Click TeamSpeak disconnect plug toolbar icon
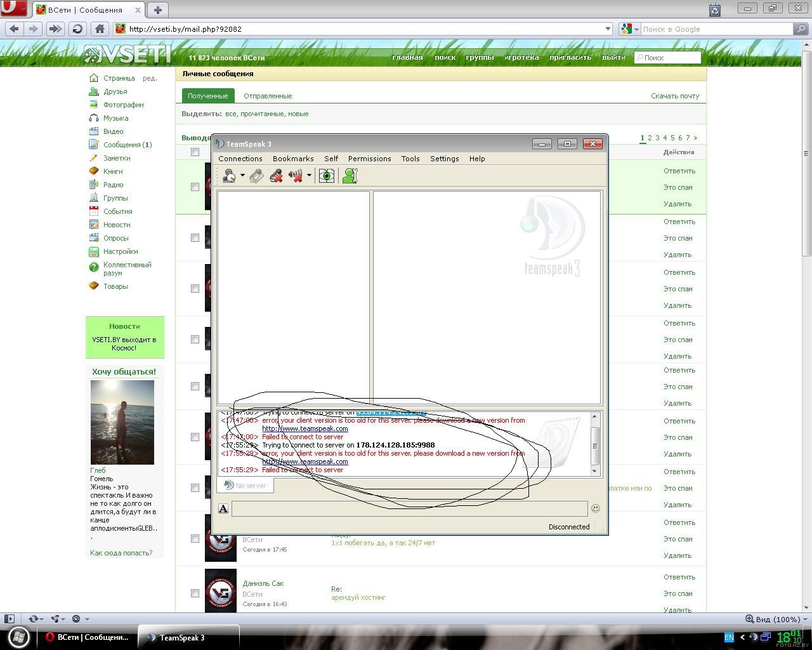Image resolution: width=812 pixels, height=650 pixels. pyautogui.click(x=256, y=176)
